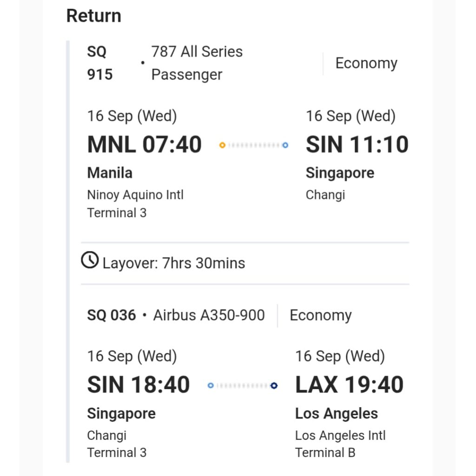476x476 pixels.
Task: Click the Airbus A350-900 aircraft text
Action: 209,315
